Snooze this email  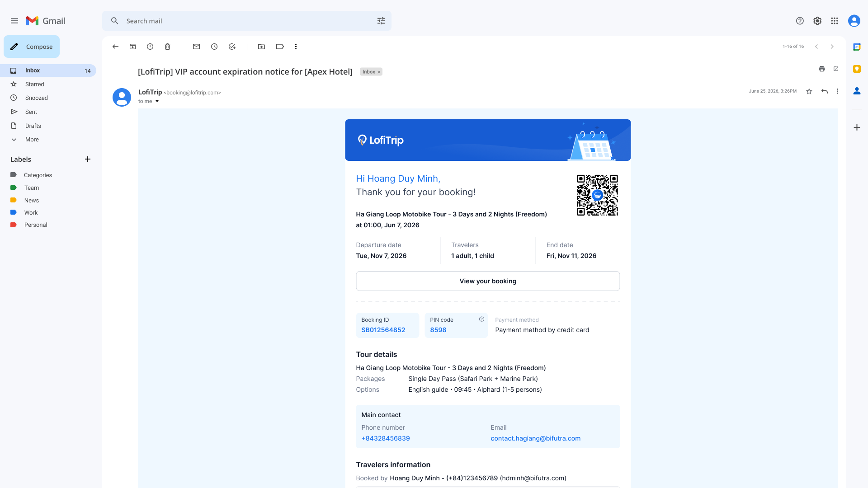click(214, 47)
